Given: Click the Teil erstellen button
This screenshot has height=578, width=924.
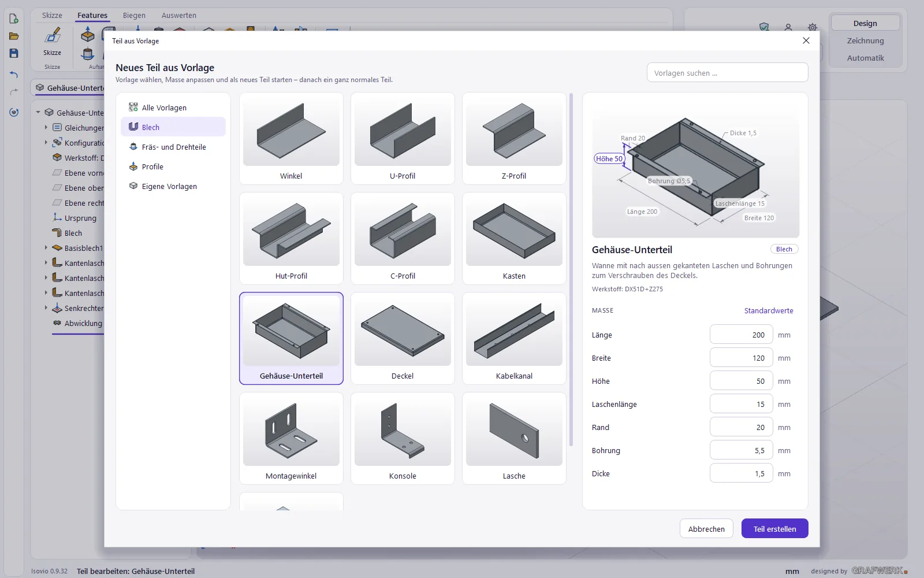Looking at the screenshot, I should pyautogui.click(x=775, y=529).
